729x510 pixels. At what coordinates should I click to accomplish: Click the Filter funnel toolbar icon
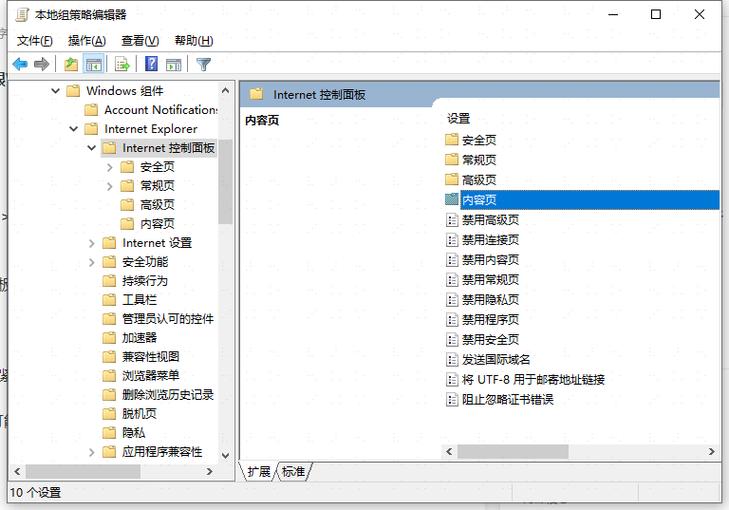pyautogui.click(x=204, y=64)
